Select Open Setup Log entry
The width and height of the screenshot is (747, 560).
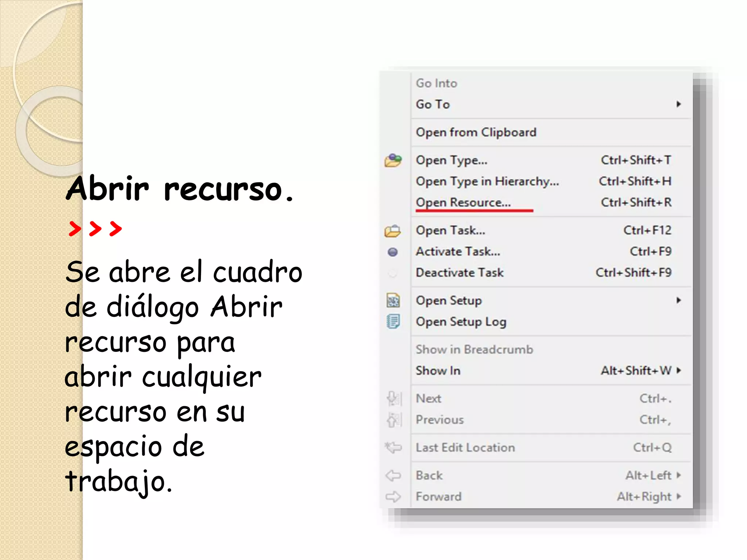tap(551, 322)
